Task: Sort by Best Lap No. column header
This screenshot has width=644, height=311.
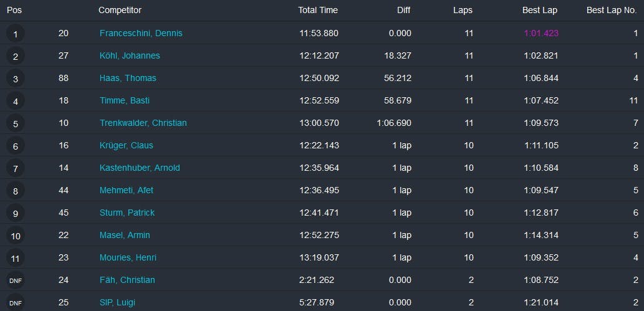Action: [x=612, y=10]
